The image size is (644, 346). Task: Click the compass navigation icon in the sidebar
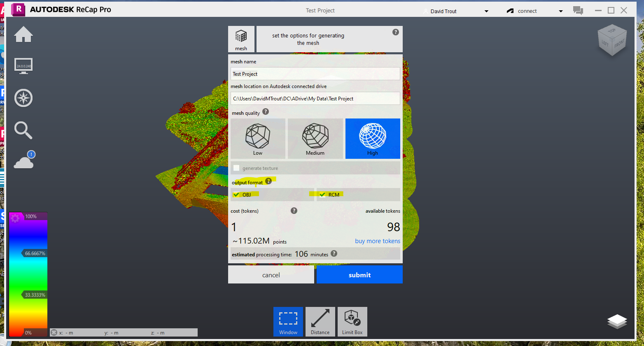[x=23, y=98]
